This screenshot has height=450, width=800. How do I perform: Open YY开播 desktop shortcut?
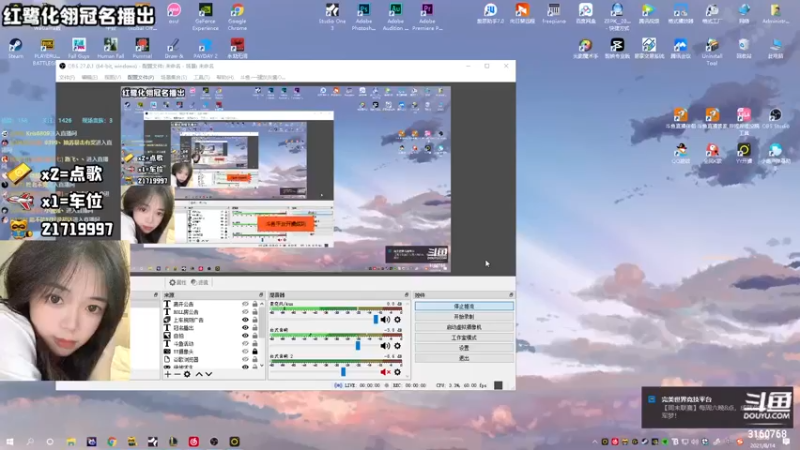pyautogui.click(x=743, y=153)
